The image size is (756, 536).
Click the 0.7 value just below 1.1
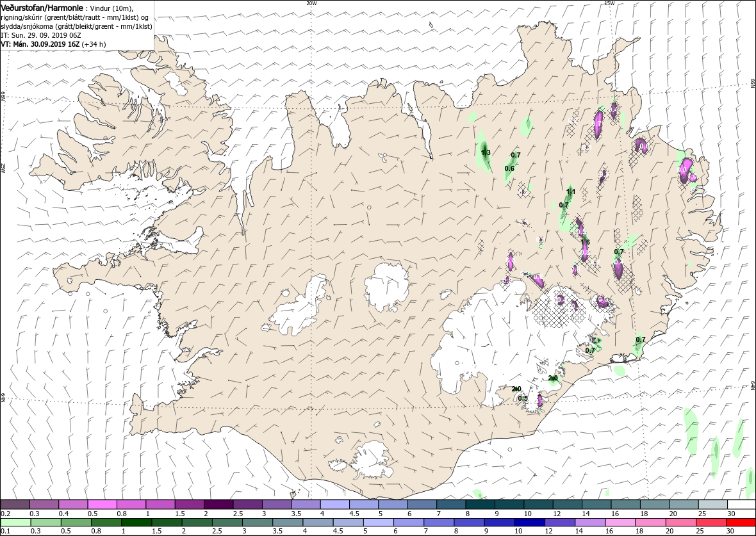click(564, 205)
